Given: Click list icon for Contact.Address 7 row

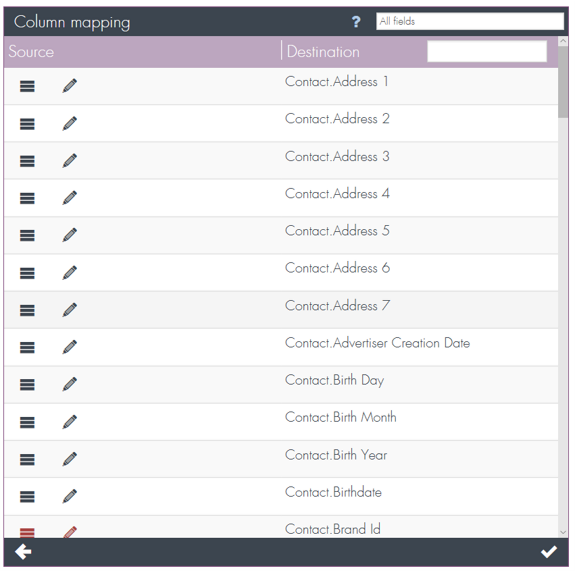Looking at the screenshot, I should click(x=27, y=310).
